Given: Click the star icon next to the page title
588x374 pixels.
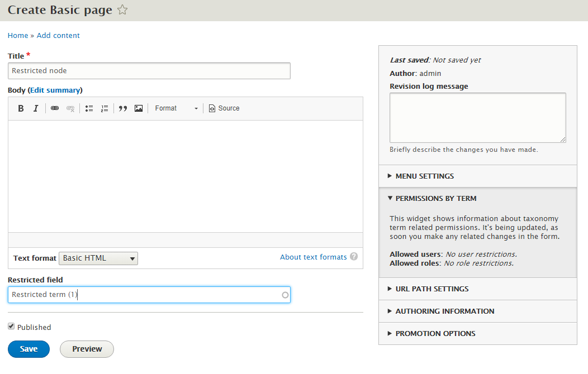Looking at the screenshot, I should (122, 9).
